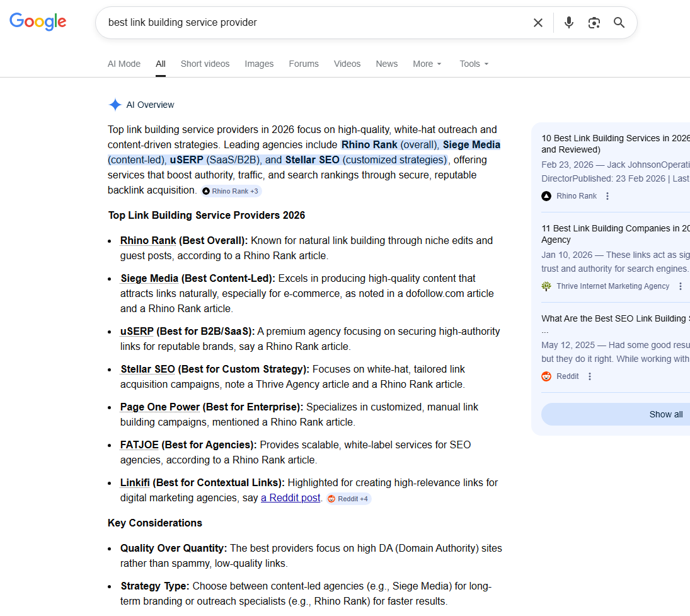Open the Reddit +4 source chip

[x=348, y=499]
